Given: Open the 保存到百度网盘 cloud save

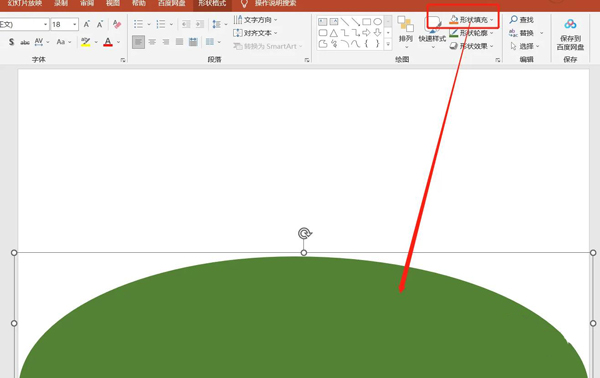Looking at the screenshot, I should (570, 34).
